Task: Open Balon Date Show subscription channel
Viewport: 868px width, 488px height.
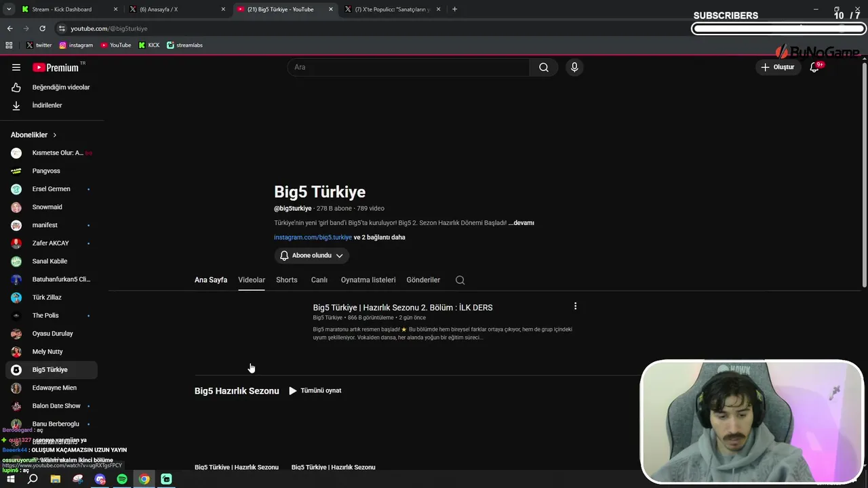Action: 52,406
